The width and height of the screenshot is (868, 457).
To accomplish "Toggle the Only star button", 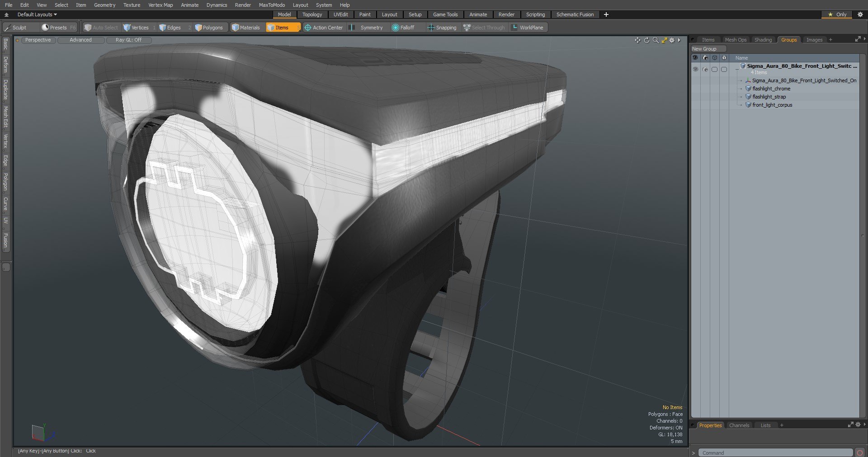I will (837, 14).
